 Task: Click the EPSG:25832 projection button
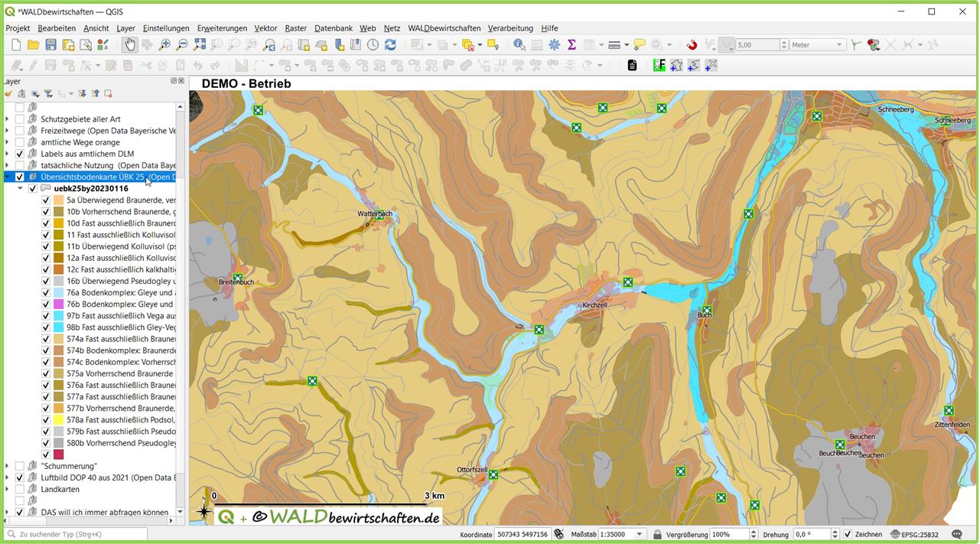[917, 534]
